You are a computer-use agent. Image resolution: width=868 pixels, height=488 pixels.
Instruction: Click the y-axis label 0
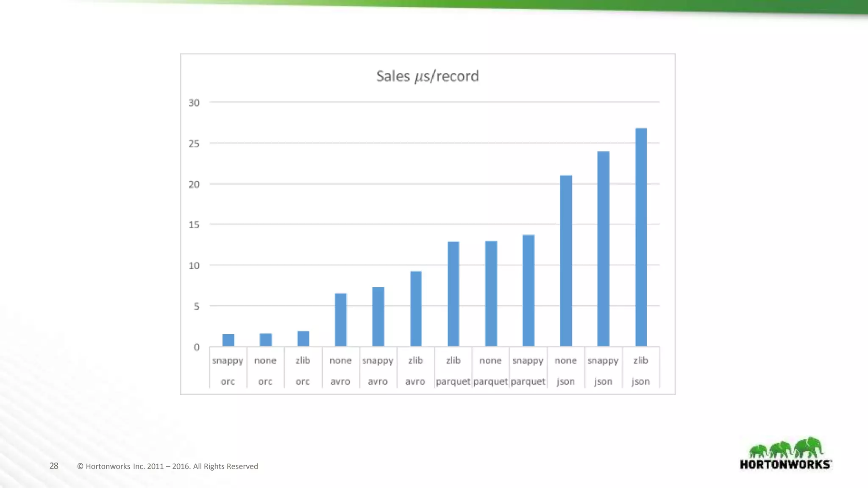pos(197,347)
